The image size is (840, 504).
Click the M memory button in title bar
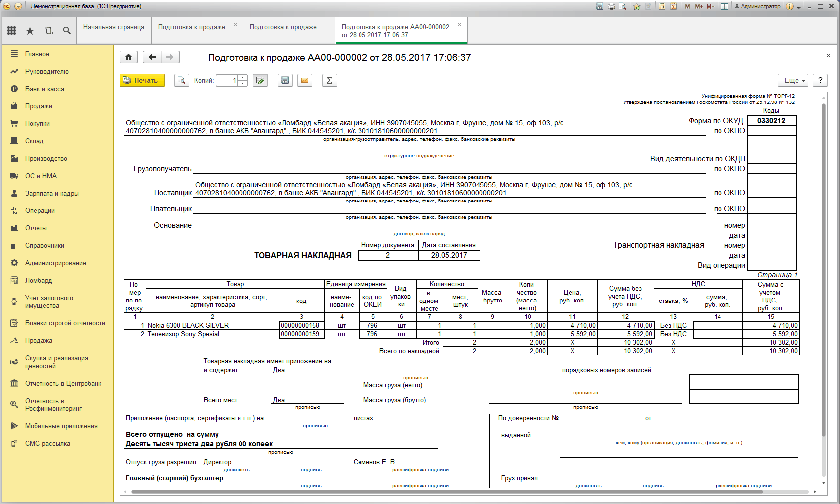click(x=687, y=6)
